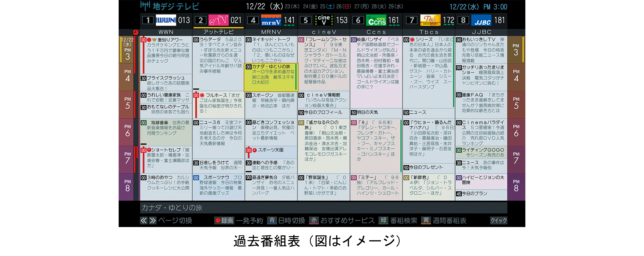The height and width of the screenshot is (256, 644).
Task: Select the WWN channel logo
Action: point(166,20)
